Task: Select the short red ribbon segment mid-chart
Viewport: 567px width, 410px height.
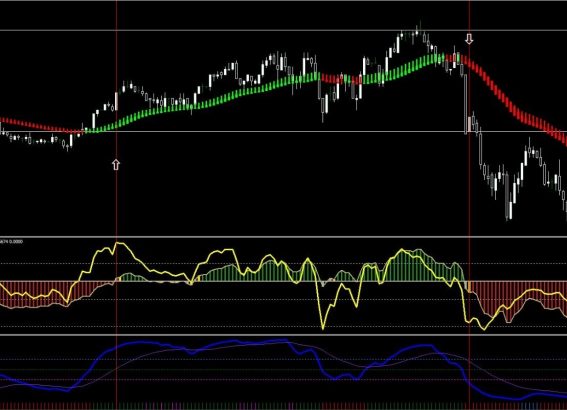Action: 331,78
